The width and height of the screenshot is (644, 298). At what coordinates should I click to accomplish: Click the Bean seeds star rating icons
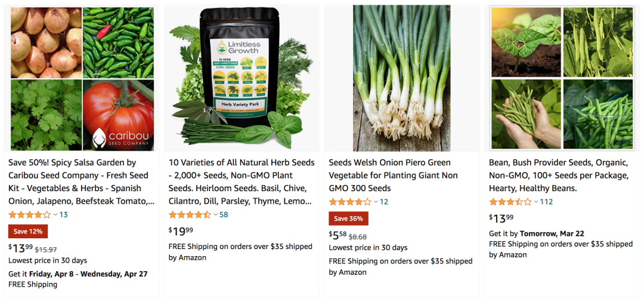point(510,202)
